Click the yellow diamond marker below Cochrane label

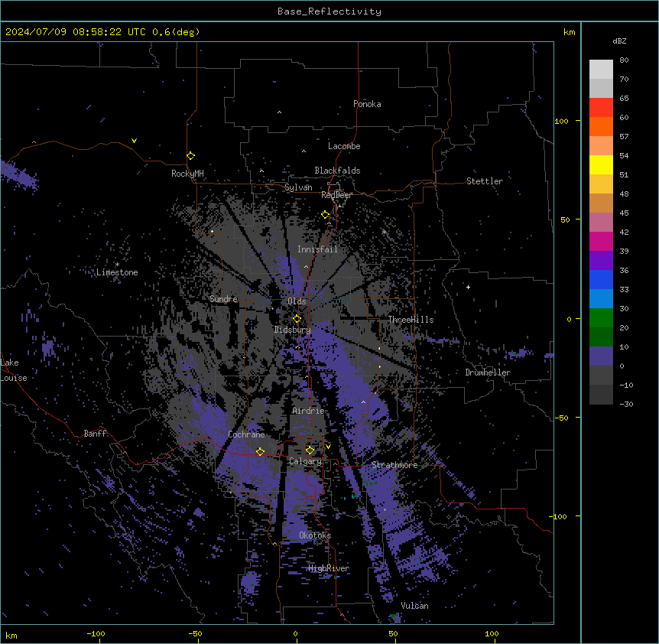260,451
